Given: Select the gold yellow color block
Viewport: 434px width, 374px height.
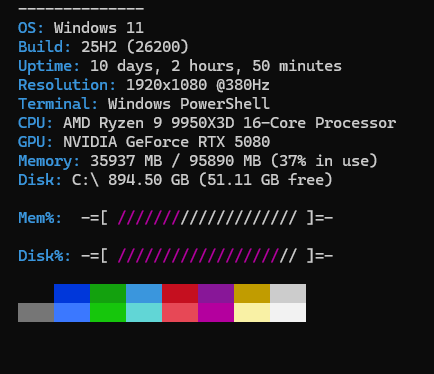Looking at the screenshot, I should (x=252, y=294).
